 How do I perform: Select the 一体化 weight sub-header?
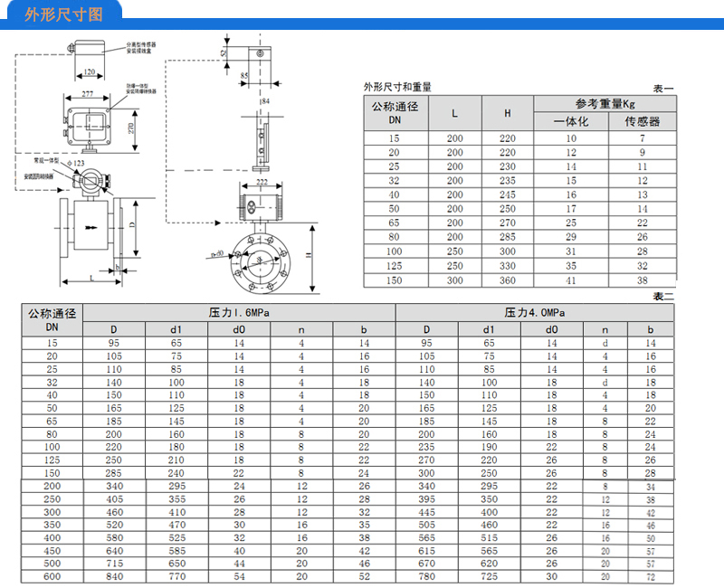pyautogui.click(x=570, y=121)
